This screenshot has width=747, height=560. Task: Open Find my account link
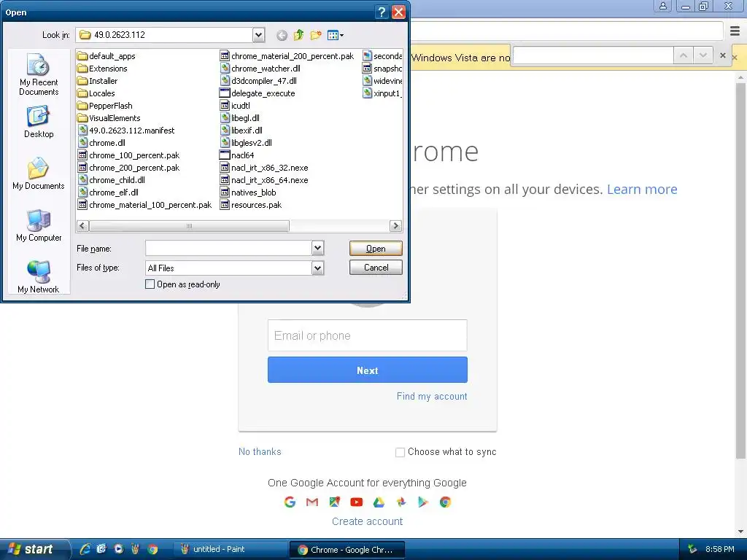[432, 396]
